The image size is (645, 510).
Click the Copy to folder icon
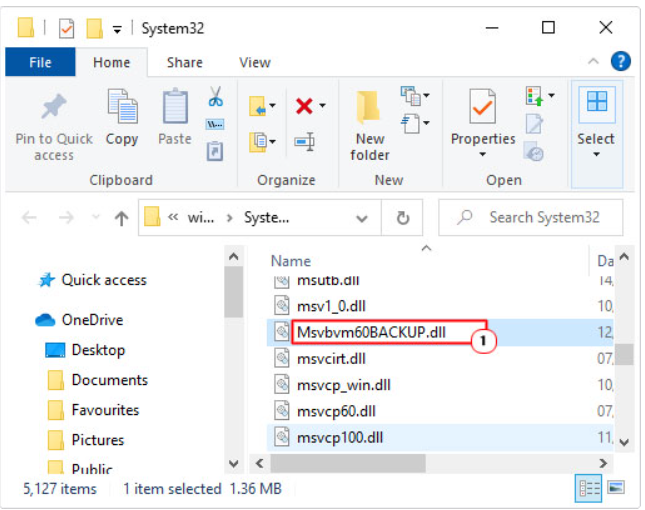click(x=258, y=142)
